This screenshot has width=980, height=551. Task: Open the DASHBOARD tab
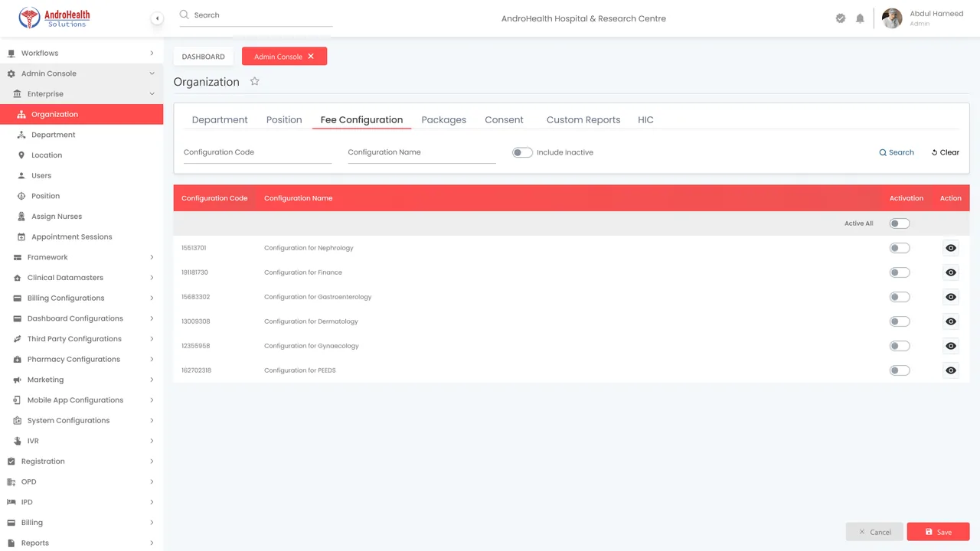[204, 56]
